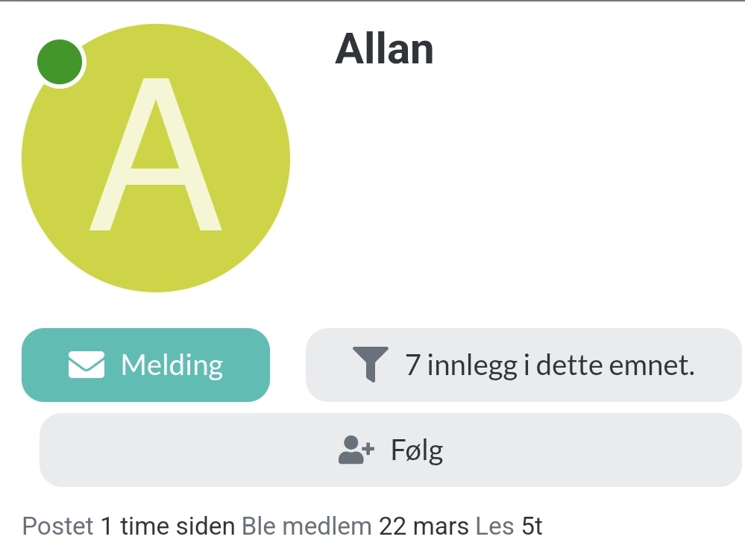Open Allan's profile via the name heading
Viewport: 745px width, 560px height.
(384, 49)
